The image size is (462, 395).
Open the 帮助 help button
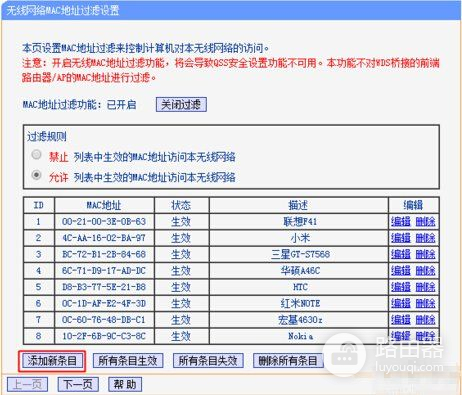(125, 384)
